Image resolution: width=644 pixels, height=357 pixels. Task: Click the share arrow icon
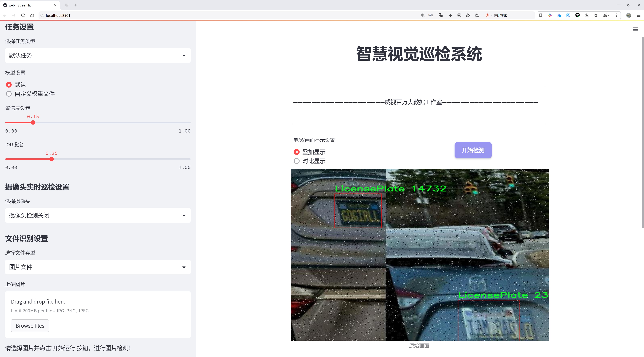point(468,15)
